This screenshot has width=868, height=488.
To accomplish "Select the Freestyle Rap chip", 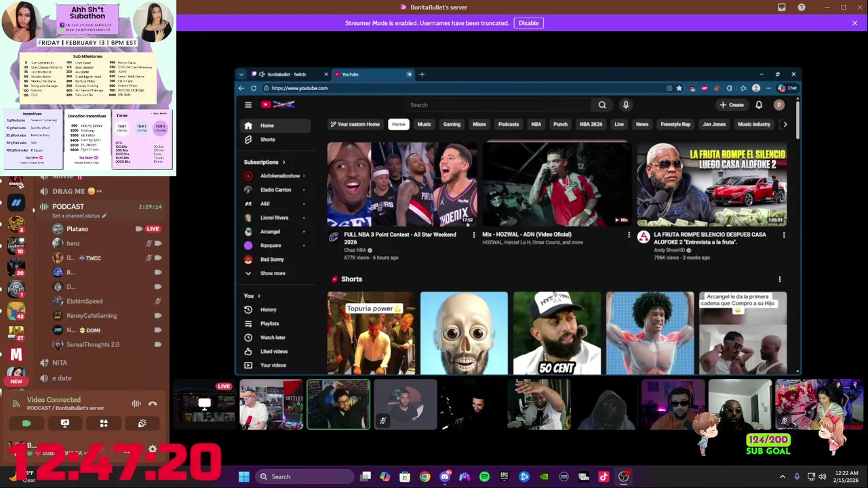I will (675, 125).
